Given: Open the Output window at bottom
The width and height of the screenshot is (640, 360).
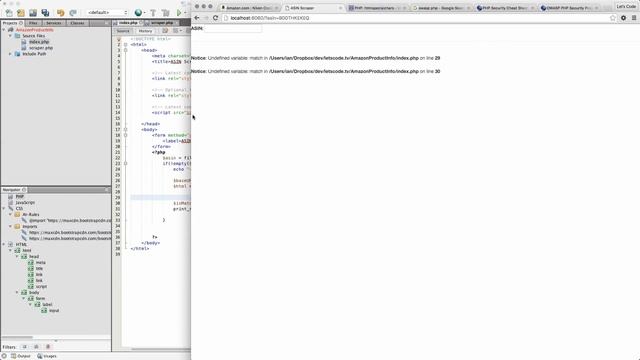Looking at the screenshot, I should coord(21,356).
